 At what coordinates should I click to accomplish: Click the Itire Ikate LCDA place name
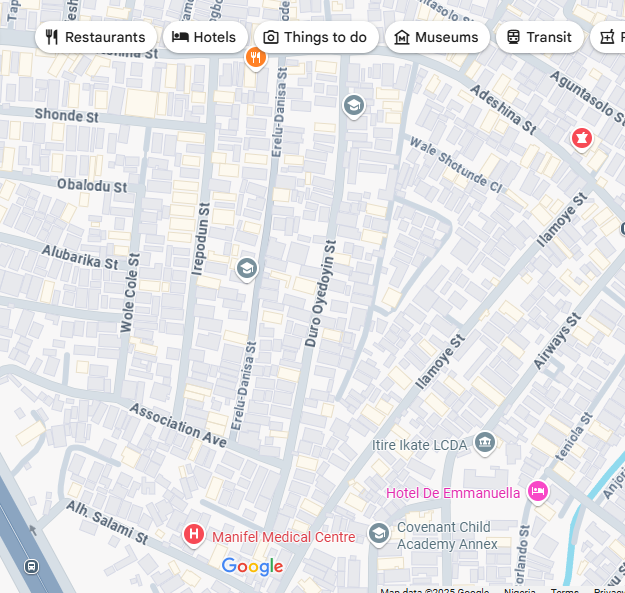tap(419, 445)
